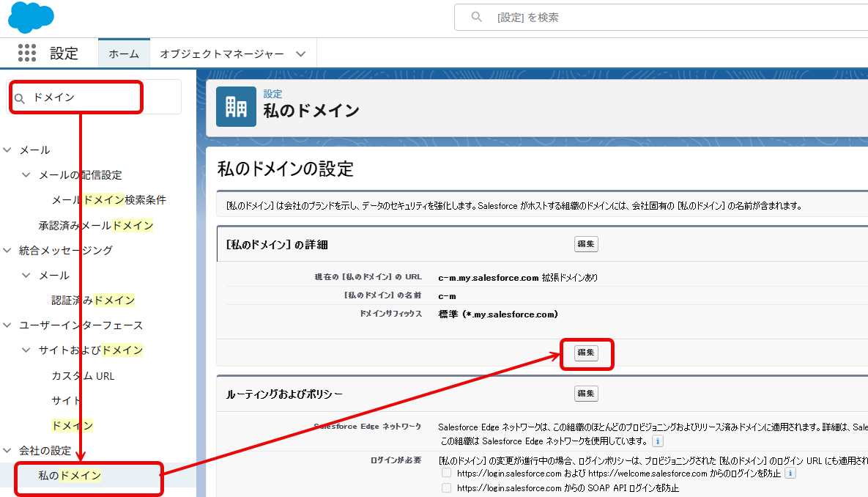The height and width of the screenshot is (497, 868).
Task: Collapse the ユーザーインターフェース section
Action: [x=8, y=325]
